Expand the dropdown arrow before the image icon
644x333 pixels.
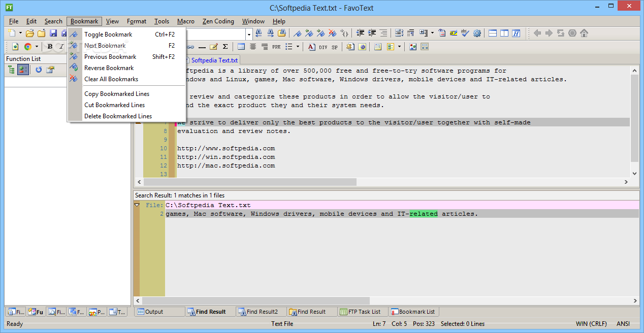[x=399, y=47]
